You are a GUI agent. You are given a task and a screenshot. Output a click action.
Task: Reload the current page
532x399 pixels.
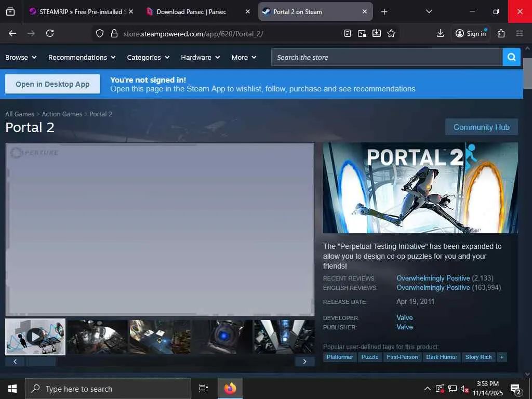[x=50, y=33]
